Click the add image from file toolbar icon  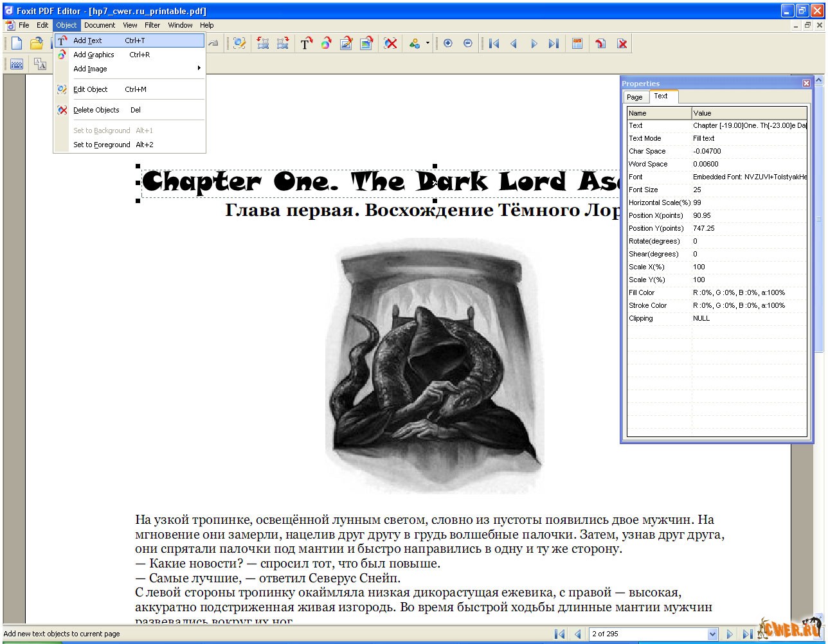[x=366, y=43]
